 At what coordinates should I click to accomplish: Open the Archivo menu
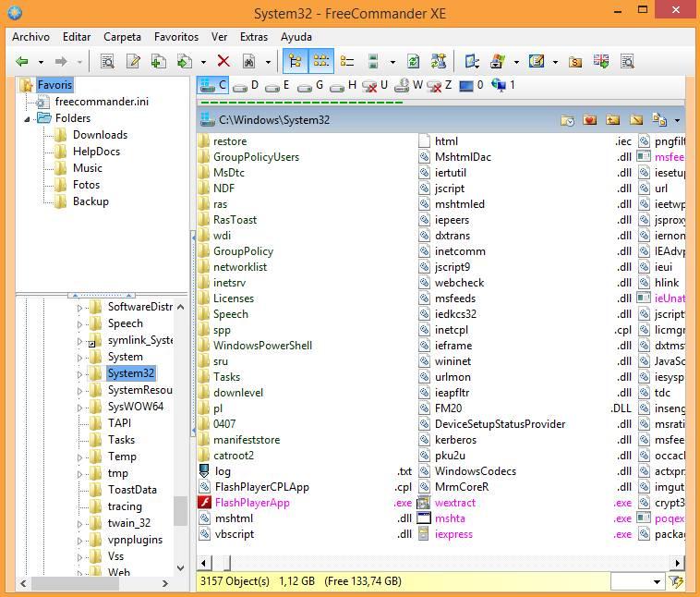tap(30, 37)
